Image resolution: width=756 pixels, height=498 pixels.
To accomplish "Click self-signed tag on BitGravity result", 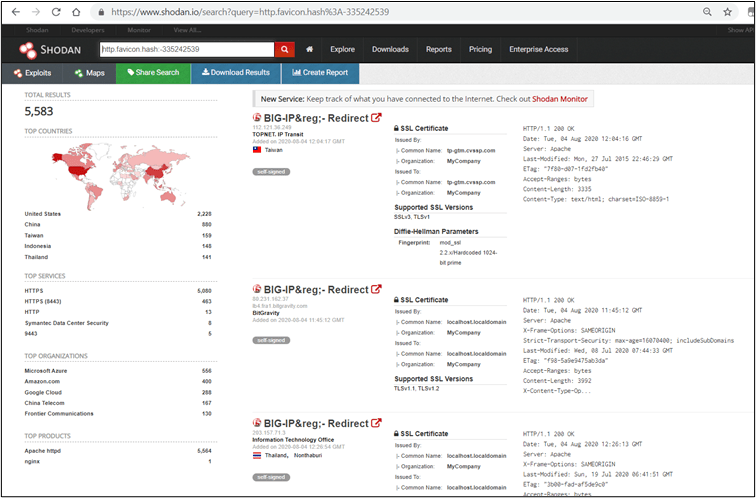I will tap(271, 340).
